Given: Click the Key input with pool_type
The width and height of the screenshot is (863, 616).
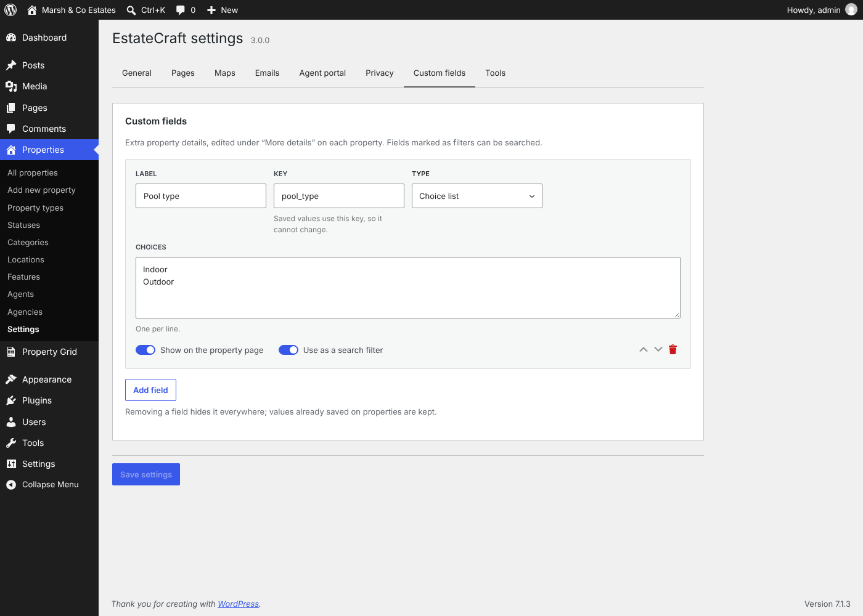Looking at the screenshot, I should [x=339, y=196].
